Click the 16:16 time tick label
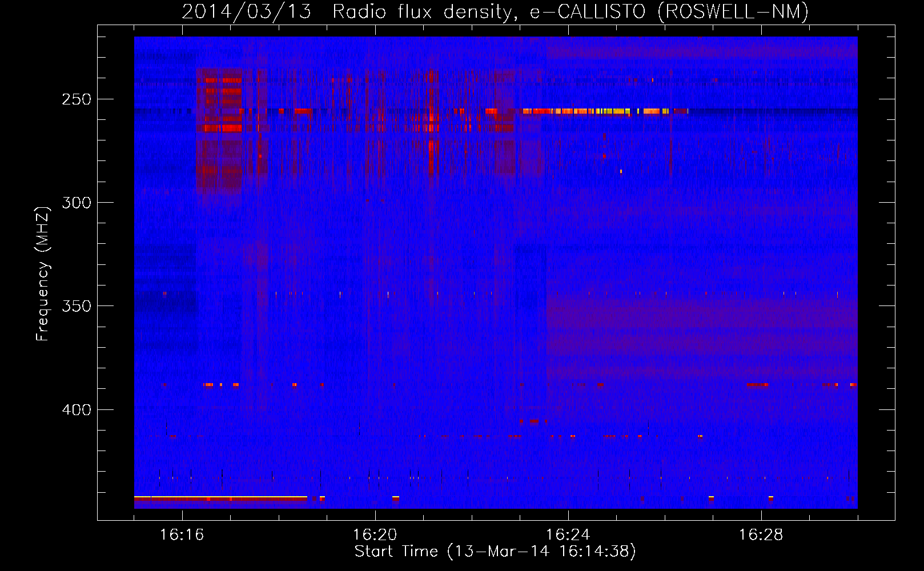The image size is (924, 571). click(x=182, y=535)
